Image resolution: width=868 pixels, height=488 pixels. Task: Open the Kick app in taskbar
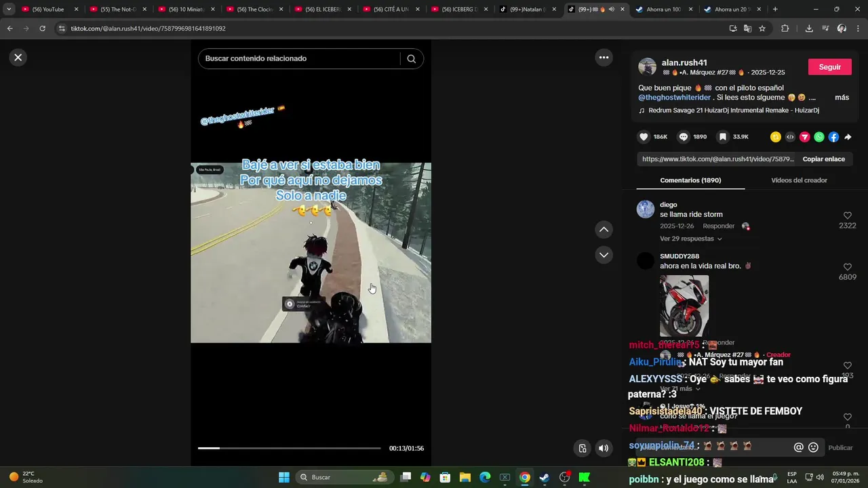click(585, 477)
